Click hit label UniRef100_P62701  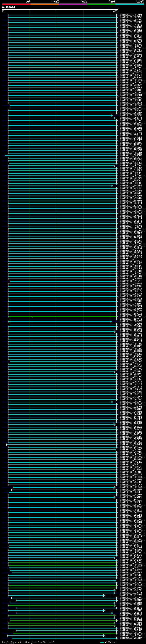pyautogui.click(x=131, y=45)
